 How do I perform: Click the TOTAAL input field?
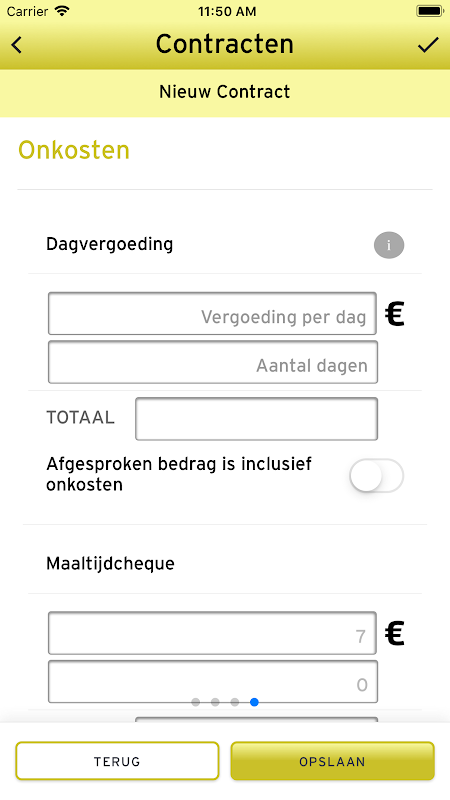point(257,419)
